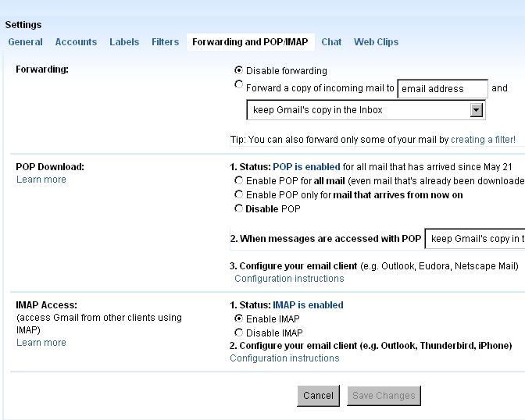Select the Enable IMAP radio button
Image resolution: width=525 pixels, height=420 pixels.
click(x=238, y=319)
